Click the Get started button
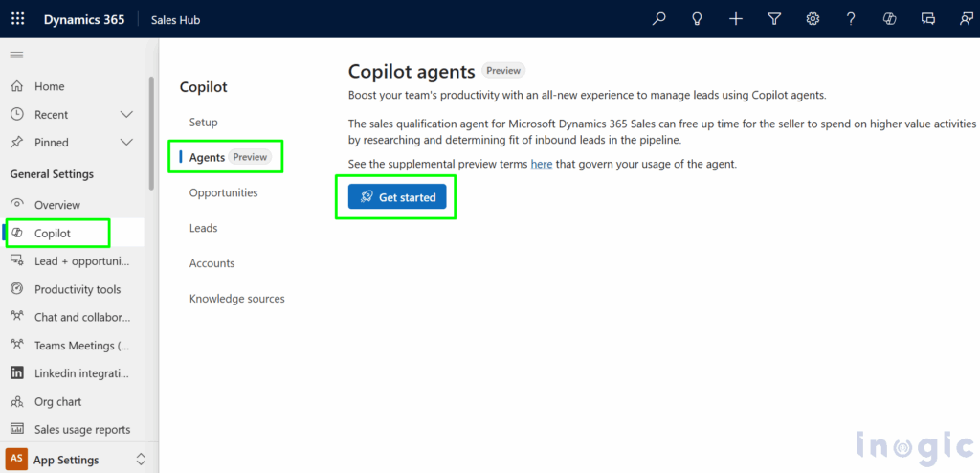 [x=397, y=197]
